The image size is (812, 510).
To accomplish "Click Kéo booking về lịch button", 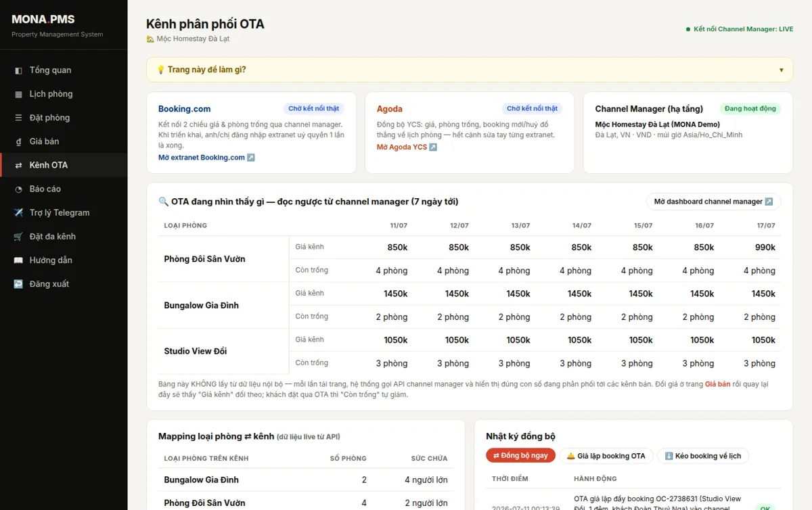I will (x=702, y=456).
